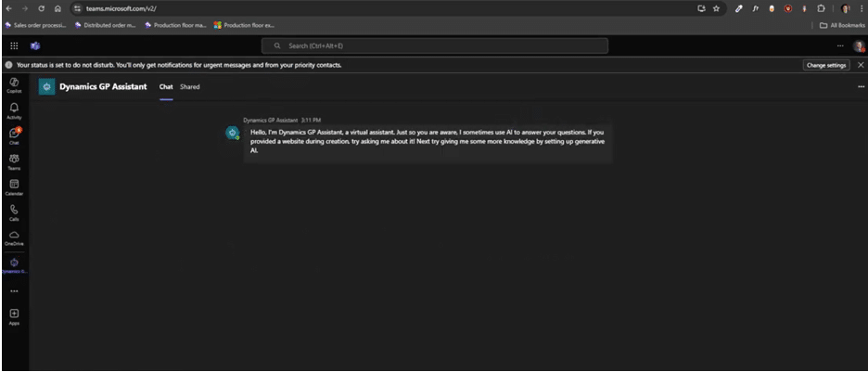868x372 pixels.
Task: Open the red shield browser extension
Action: tap(788, 8)
